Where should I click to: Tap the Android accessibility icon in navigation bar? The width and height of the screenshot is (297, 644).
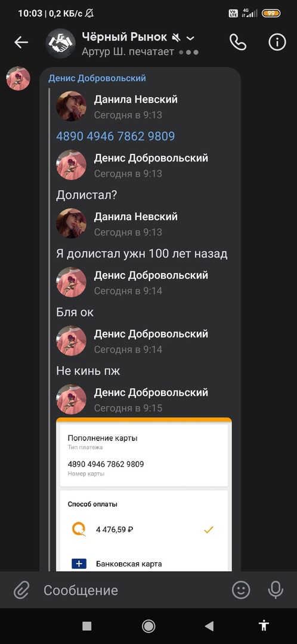[x=264, y=626]
